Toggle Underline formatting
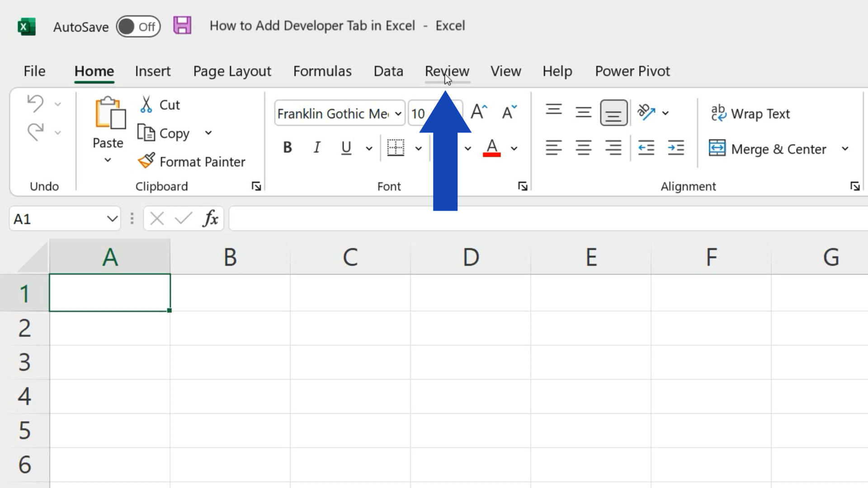 pos(346,147)
